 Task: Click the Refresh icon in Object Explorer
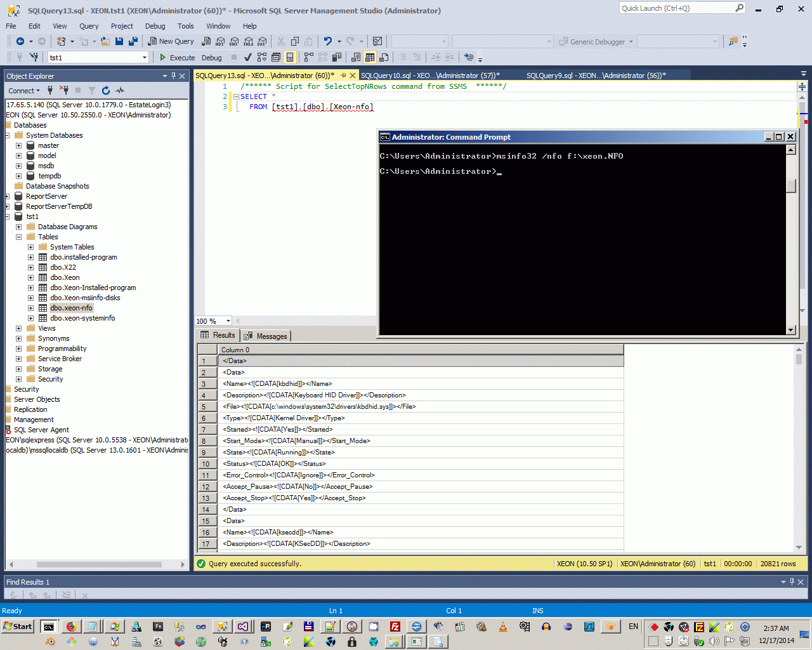point(106,90)
